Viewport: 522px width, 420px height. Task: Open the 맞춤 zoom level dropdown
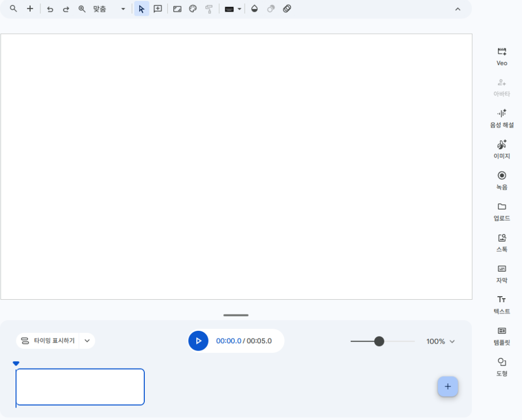(109, 9)
